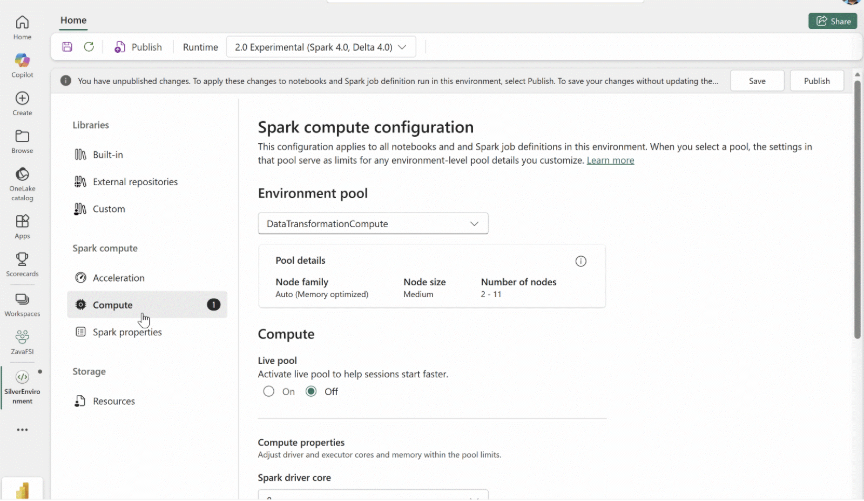Turn Live pool On
The width and height of the screenshot is (864, 501).
pos(268,391)
